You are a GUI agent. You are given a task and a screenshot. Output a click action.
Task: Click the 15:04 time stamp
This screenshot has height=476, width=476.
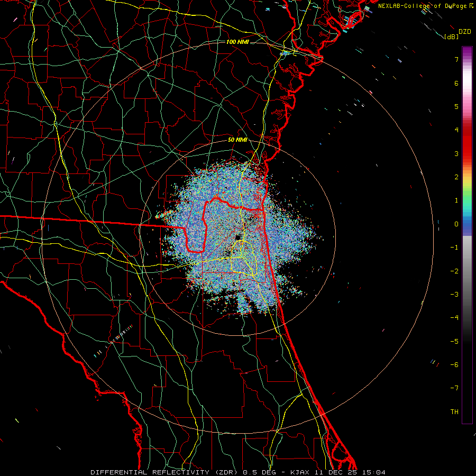(x=374, y=472)
